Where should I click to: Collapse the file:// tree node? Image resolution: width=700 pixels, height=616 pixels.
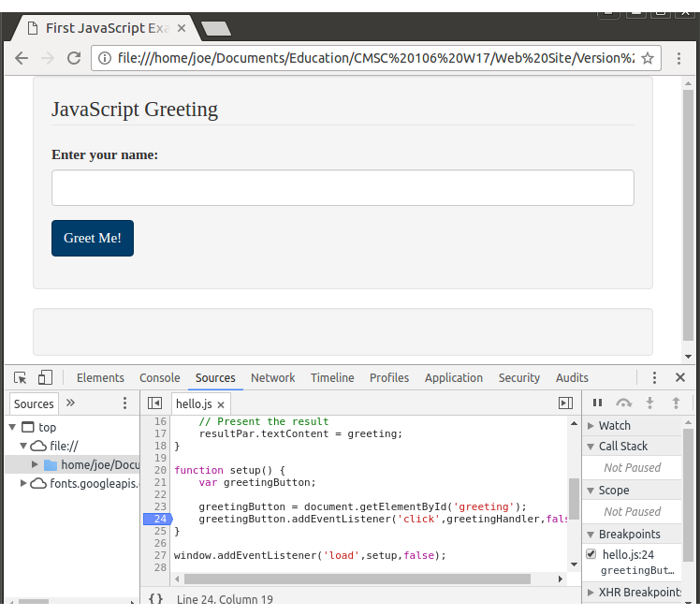(23, 446)
